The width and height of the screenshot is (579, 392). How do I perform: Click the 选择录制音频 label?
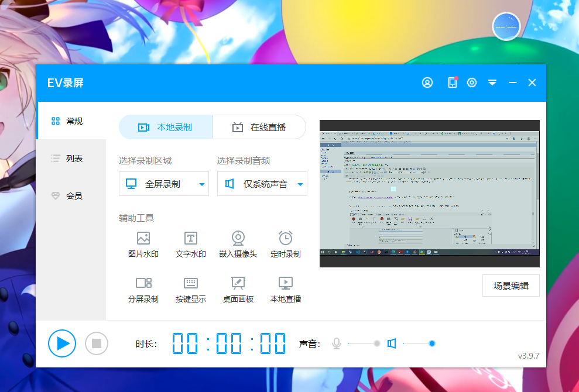pos(244,161)
